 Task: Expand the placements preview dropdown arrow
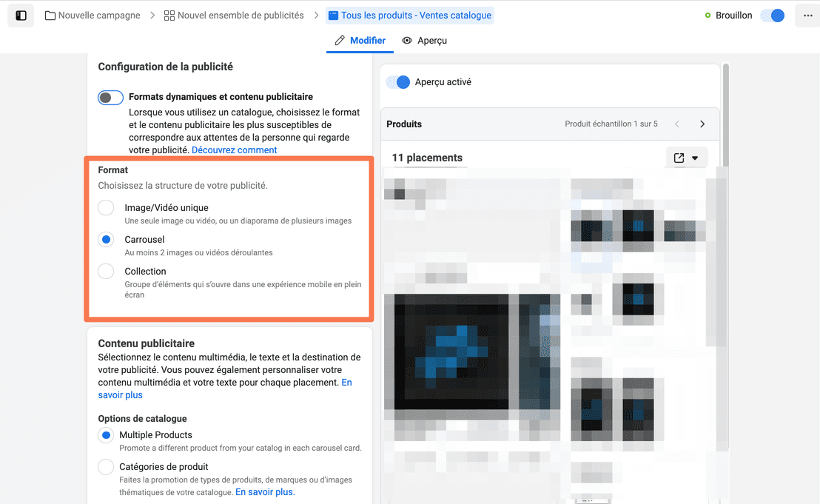pyautogui.click(x=695, y=158)
